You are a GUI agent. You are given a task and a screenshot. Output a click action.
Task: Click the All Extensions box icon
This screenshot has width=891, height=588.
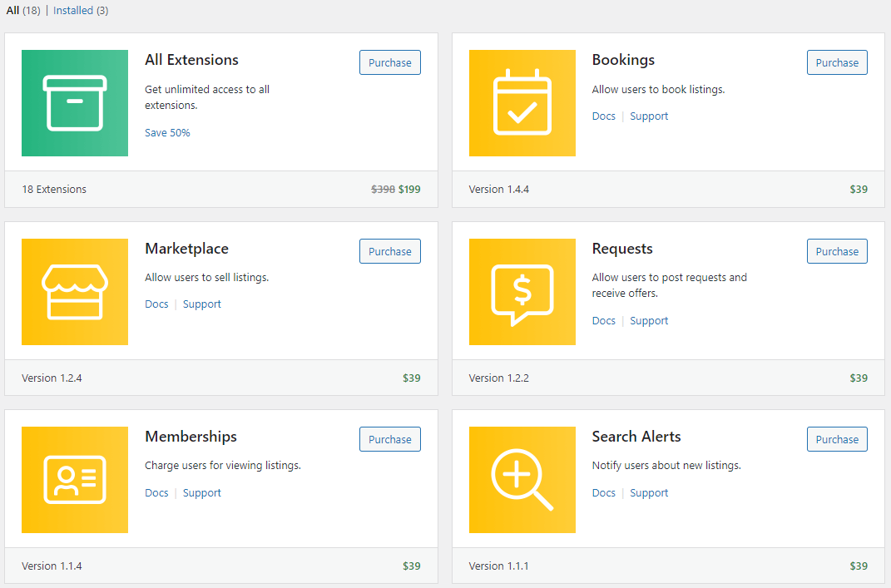tap(74, 103)
